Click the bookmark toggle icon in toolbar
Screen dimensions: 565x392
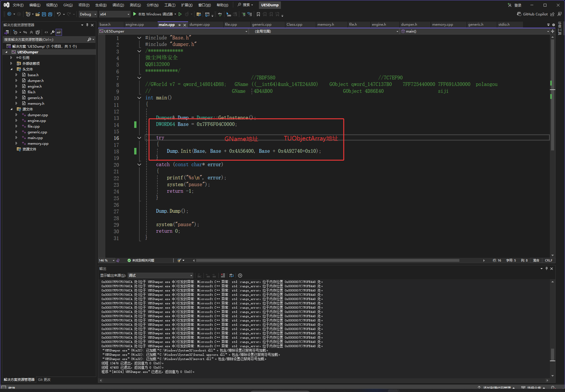click(258, 14)
